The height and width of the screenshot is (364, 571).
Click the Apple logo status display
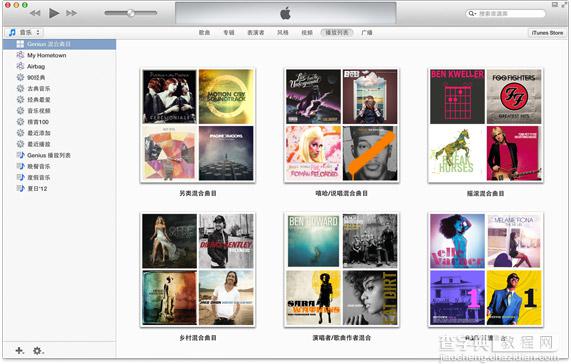click(x=286, y=14)
